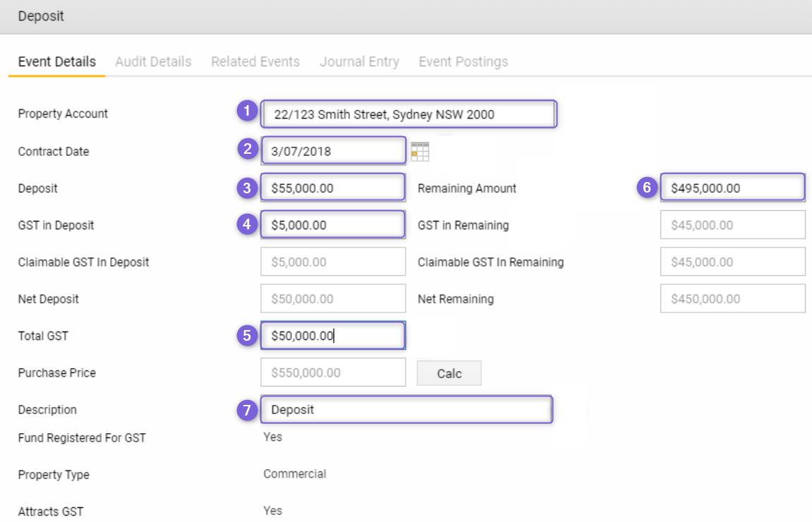
Task: Select the Claimable GST In Deposit label
Action: pos(83,262)
